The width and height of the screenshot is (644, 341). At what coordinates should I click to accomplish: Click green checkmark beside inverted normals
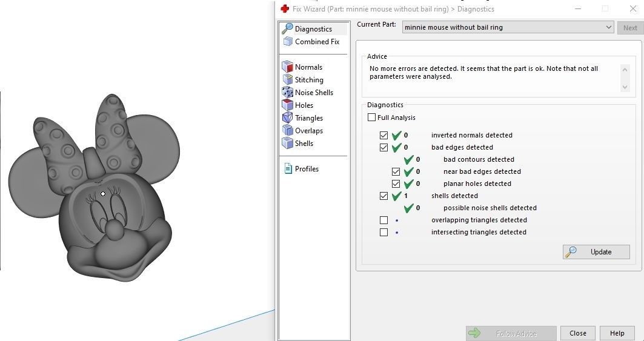pyautogui.click(x=396, y=135)
